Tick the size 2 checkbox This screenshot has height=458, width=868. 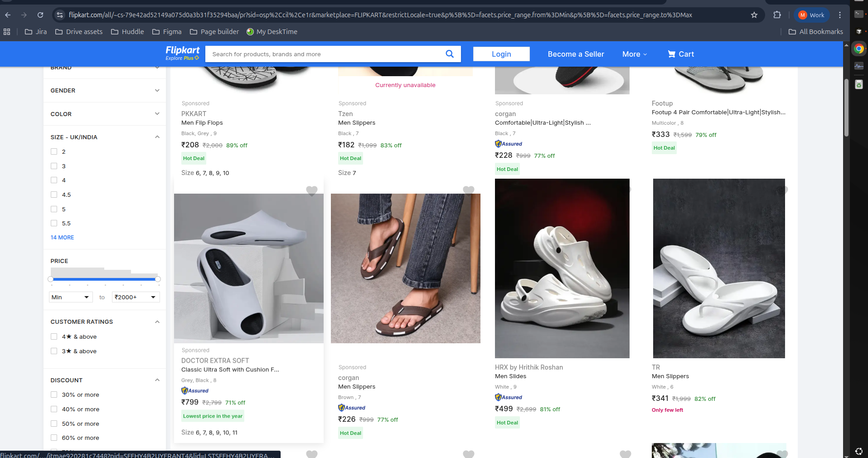[54, 151]
